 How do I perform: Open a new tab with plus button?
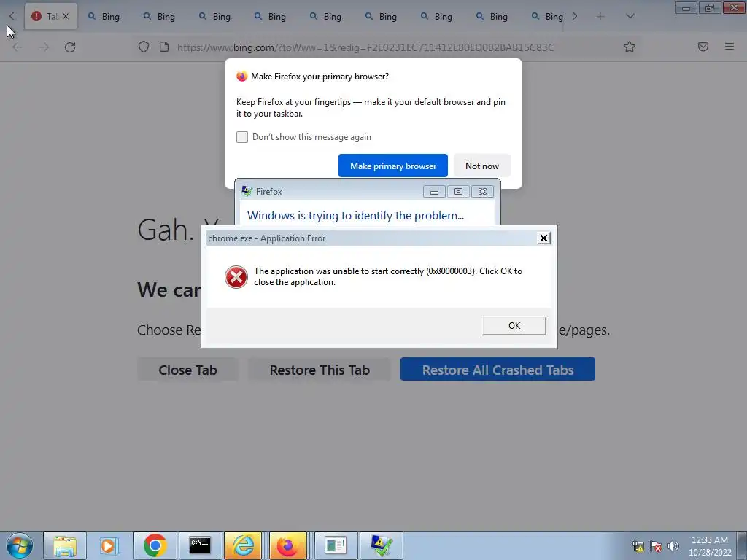tap(601, 17)
